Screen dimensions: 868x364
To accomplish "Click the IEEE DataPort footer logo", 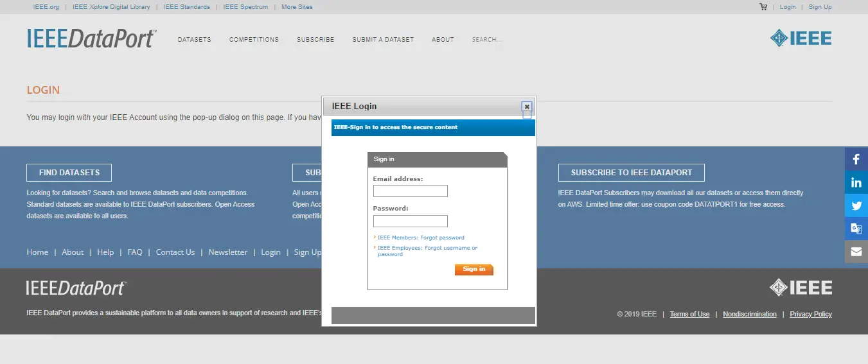I will (76, 288).
